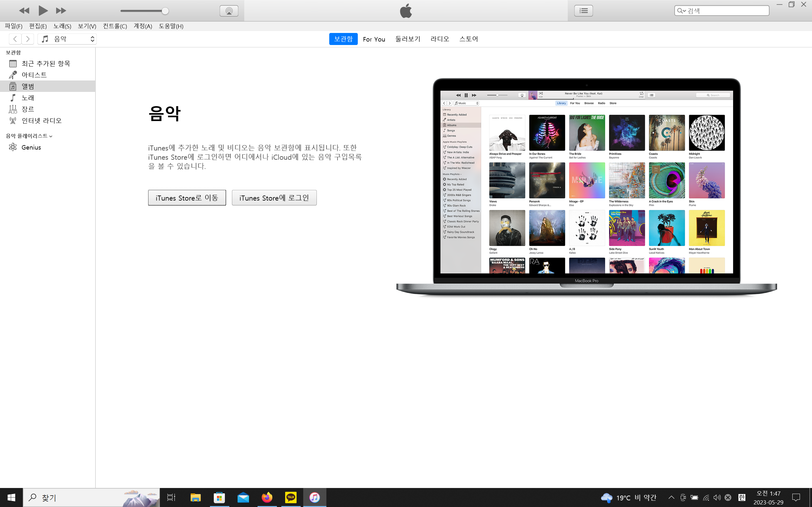Go to 장르 in the sidebar
Viewport: 812px width, 507px height.
[28, 109]
